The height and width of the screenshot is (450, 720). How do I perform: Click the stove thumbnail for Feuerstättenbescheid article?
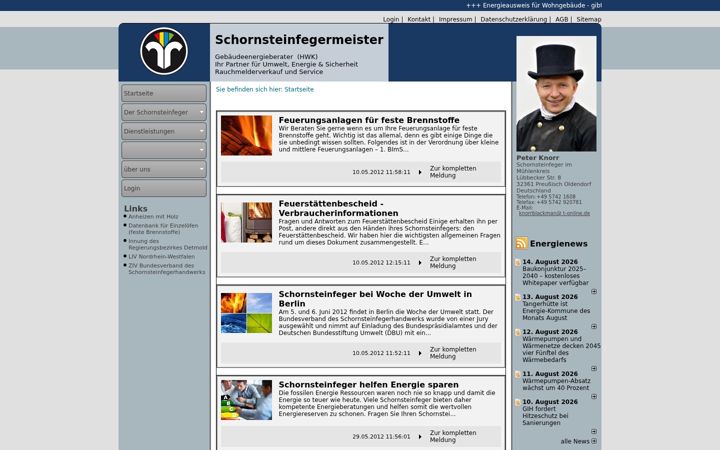tap(246, 222)
